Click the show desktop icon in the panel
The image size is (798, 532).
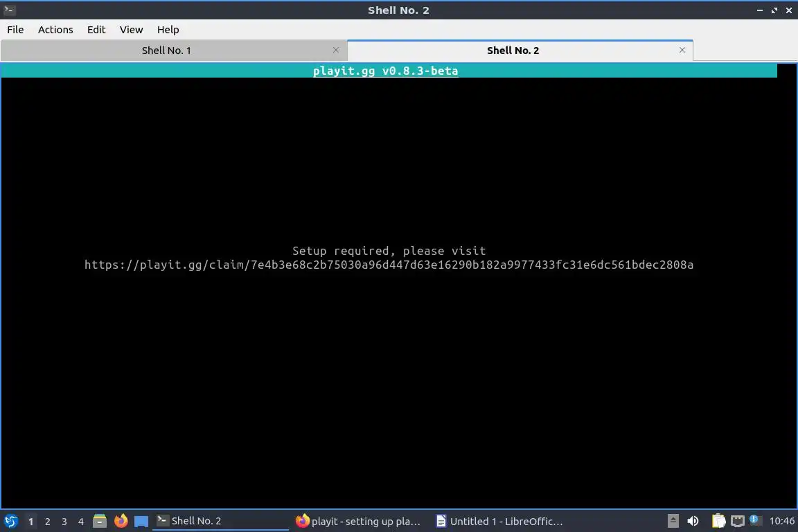141,522
